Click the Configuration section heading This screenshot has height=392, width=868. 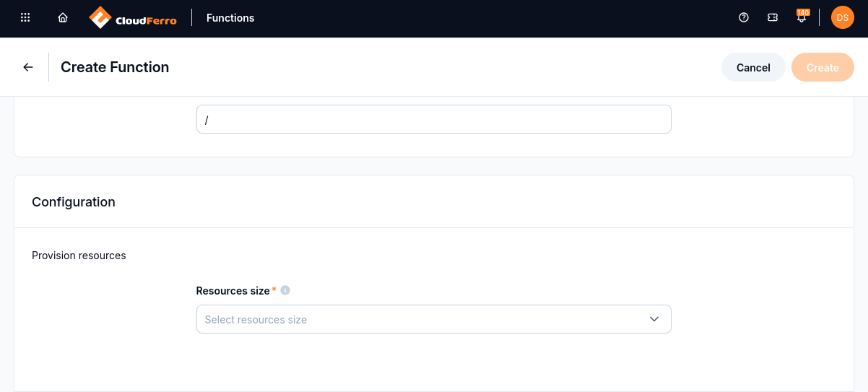74,202
